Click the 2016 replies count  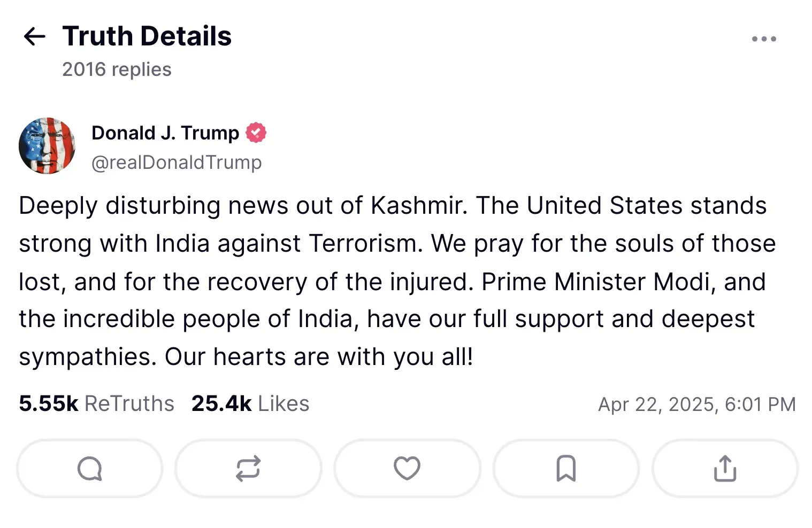pyautogui.click(x=117, y=69)
